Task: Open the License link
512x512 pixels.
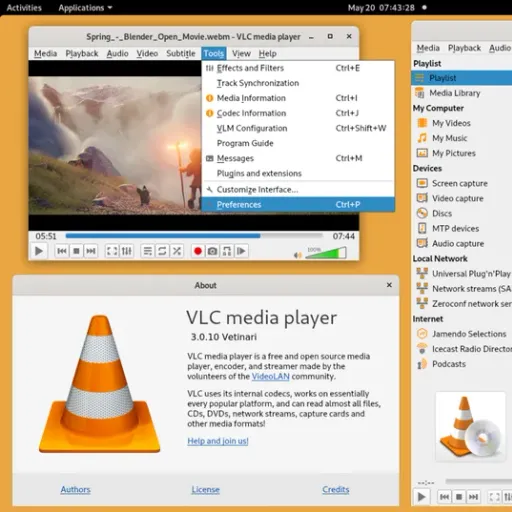Action: pyautogui.click(x=206, y=489)
